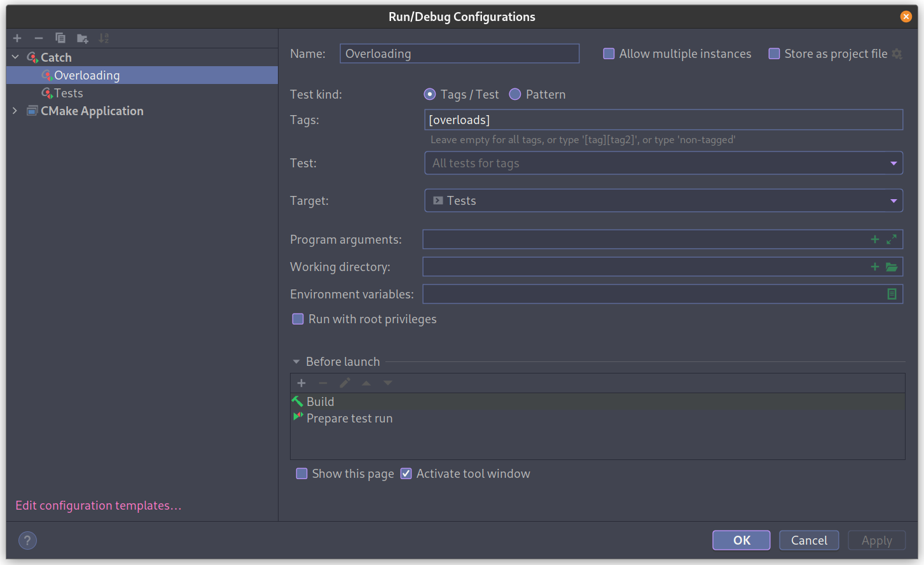The width and height of the screenshot is (924, 565).
Task: Move Before launch task up
Action: (366, 383)
